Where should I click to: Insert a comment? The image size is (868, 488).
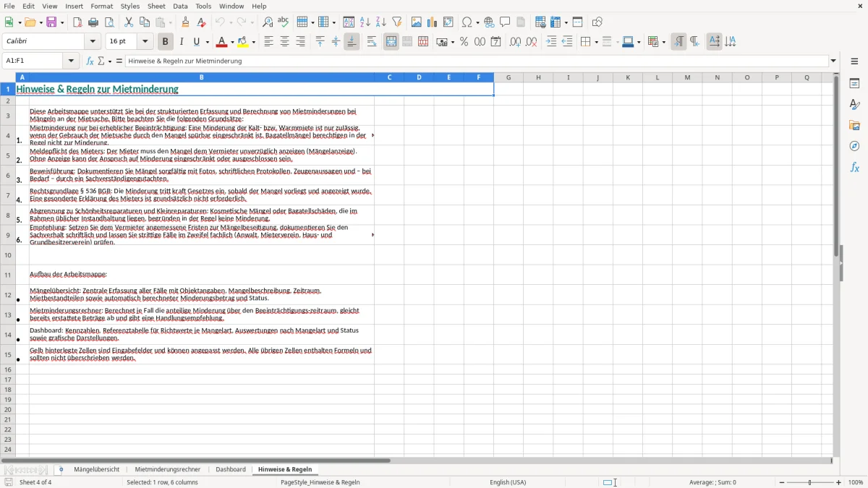[x=505, y=22]
